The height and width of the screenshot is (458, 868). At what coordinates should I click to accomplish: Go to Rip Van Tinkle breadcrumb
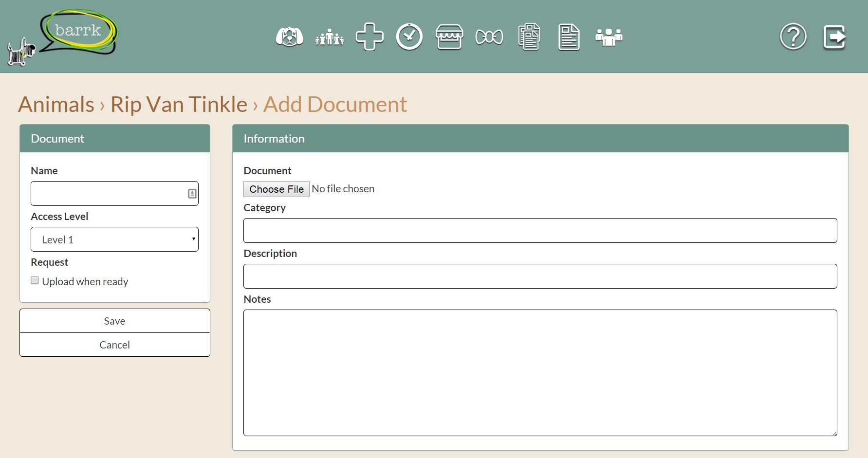pyautogui.click(x=179, y=104)
